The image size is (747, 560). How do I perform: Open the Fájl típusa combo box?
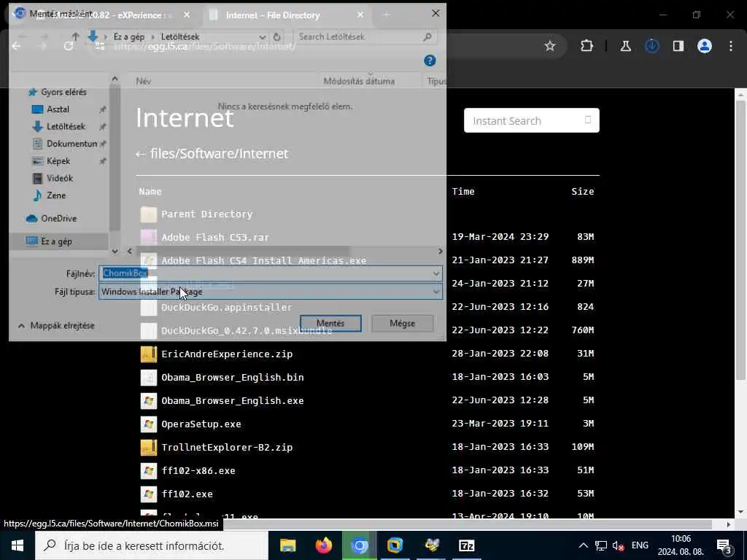pos(270,292)
